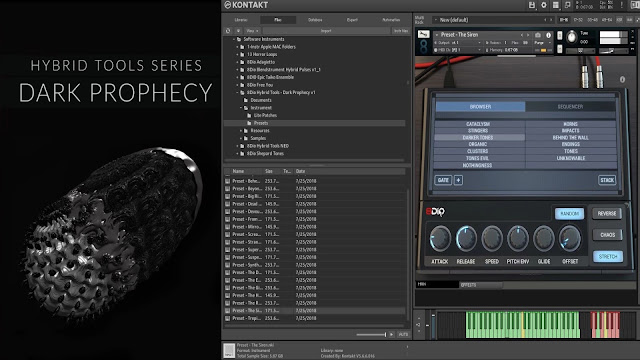Click the refresh icon in file browser
This screenshot has height=360, width=640.
pyautogui.click(x=228, y=31)
